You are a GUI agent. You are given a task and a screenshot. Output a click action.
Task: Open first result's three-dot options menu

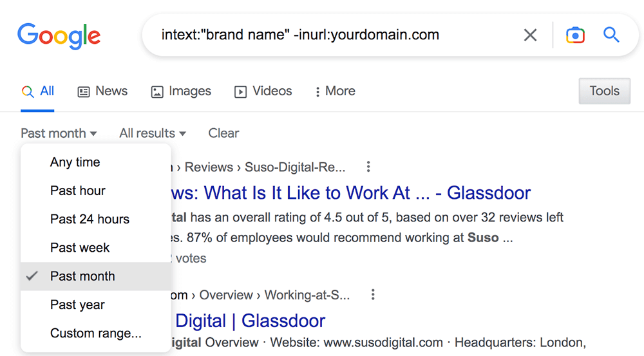point(368,167)
